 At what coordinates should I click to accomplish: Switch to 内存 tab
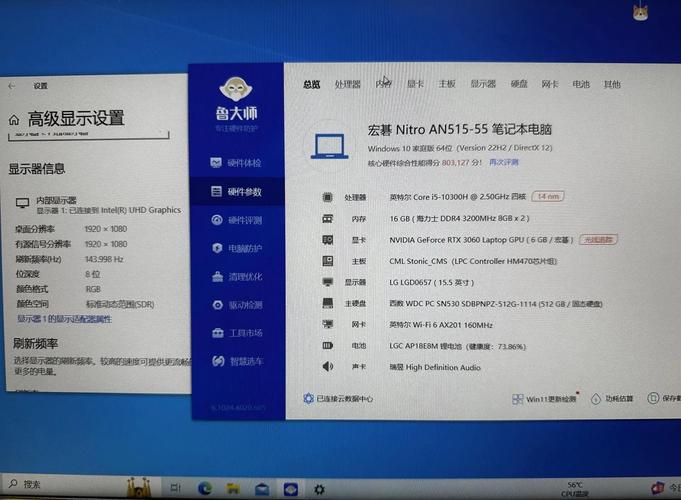pyautogui.click(x=383, y=84)
